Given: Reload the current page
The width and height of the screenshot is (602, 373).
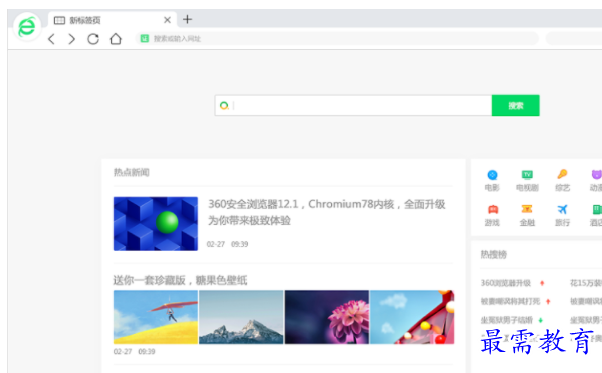Looking at the screenshot, I should [93, 39].
